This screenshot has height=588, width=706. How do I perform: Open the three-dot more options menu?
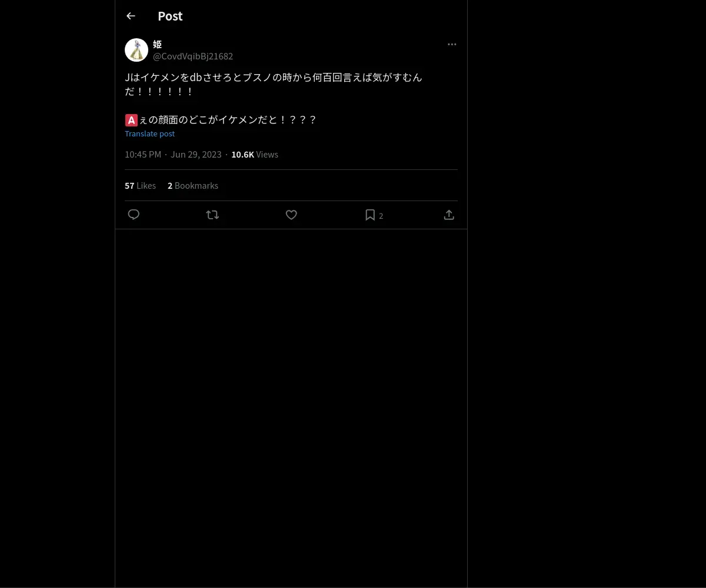(x=452, y=44)
